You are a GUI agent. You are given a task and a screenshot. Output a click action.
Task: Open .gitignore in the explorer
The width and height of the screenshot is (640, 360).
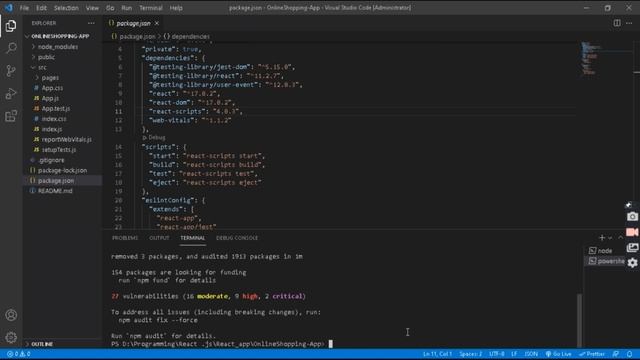51,160
